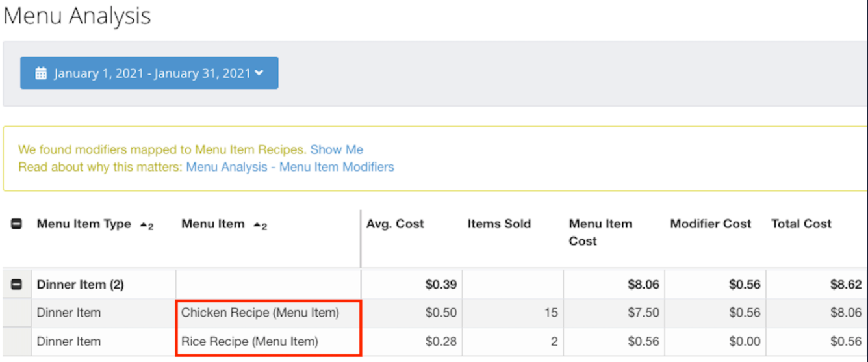Collapse all rows using header minus icon
868x362 pixels.
pyautogui.click(x=17, y=224)
